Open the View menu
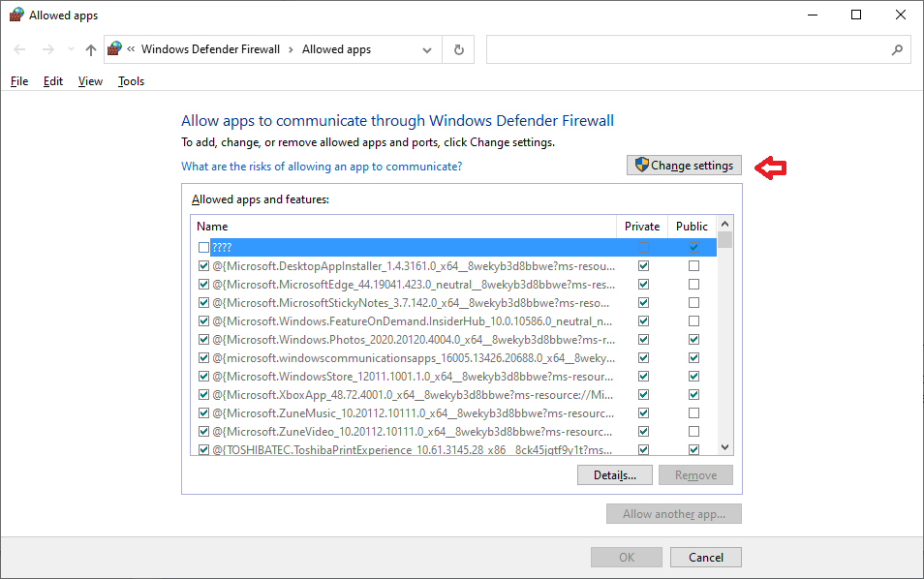This screenshot has width=924, height=579. pos(90,81)
